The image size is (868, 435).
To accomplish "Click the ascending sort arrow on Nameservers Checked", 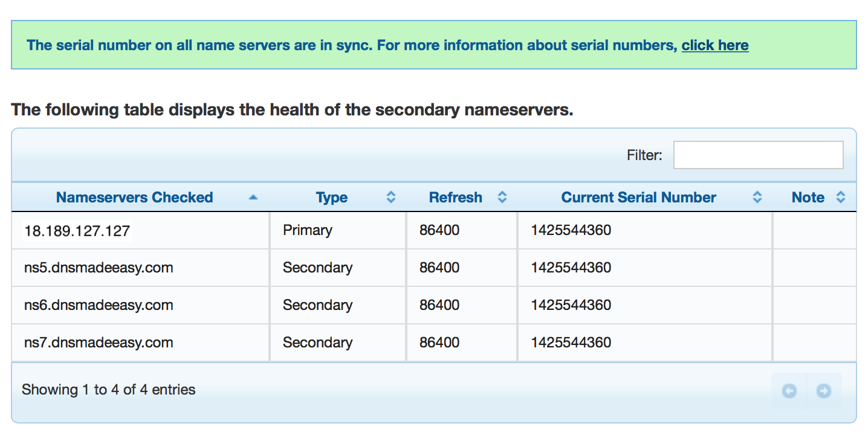I will (253, 197).
